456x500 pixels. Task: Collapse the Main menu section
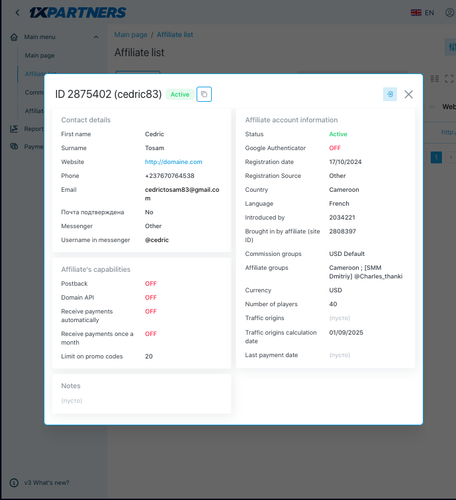[x=96, y=37]
